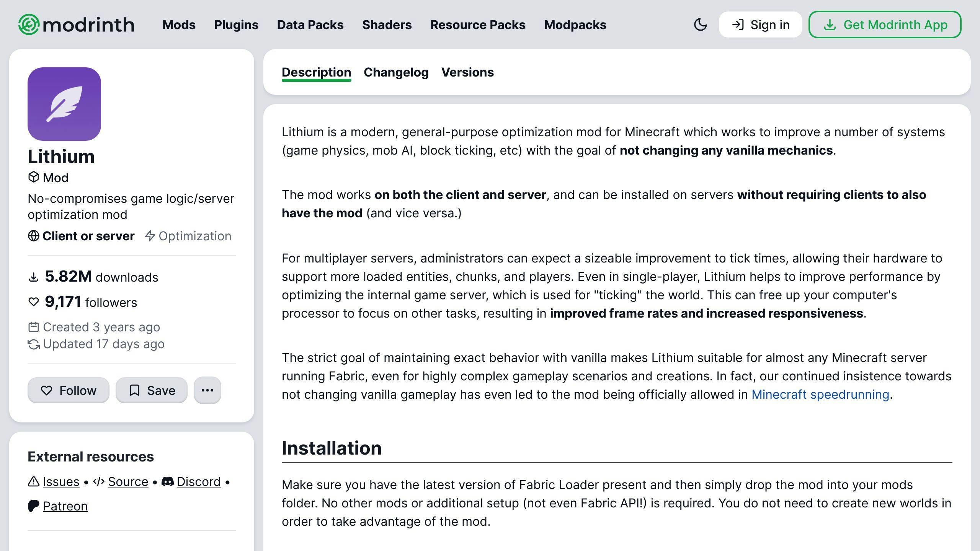
Task: Open the Plugins category
Action: (236, 24)
